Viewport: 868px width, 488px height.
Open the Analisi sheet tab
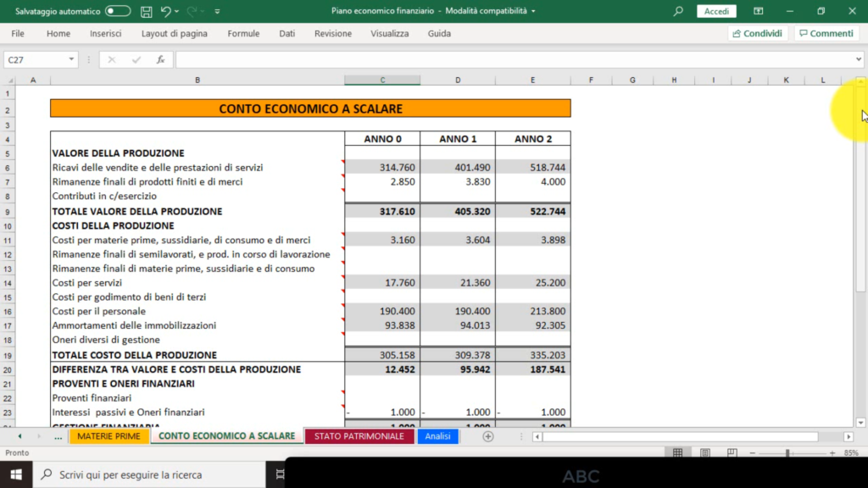click(438, 436)
